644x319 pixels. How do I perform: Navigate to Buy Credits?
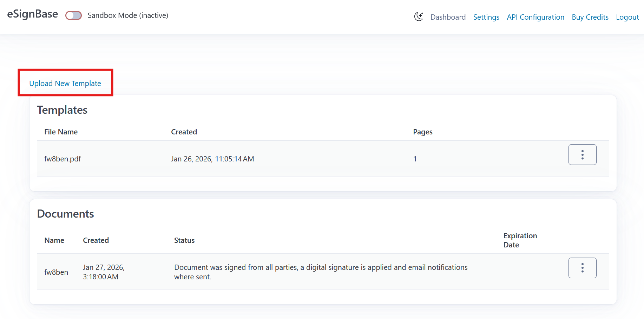click(x=590, y=17)
